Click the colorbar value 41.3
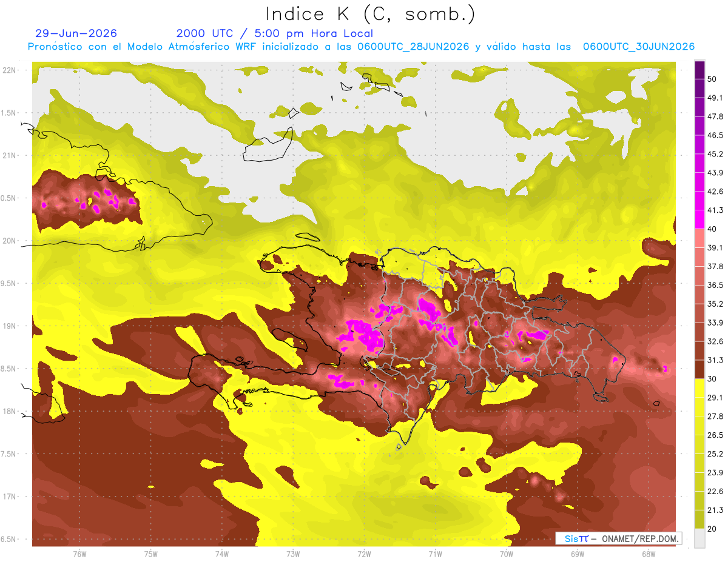 point(715,210)
